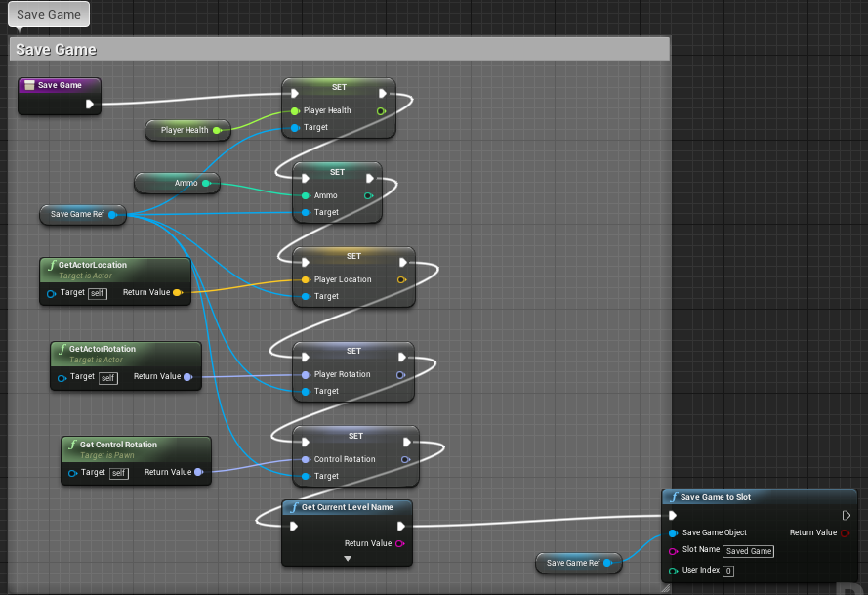Click GetActorRotation Return Value pin
Screen dimensions: 868x595
pyautogui.click(x=188, y=377)
